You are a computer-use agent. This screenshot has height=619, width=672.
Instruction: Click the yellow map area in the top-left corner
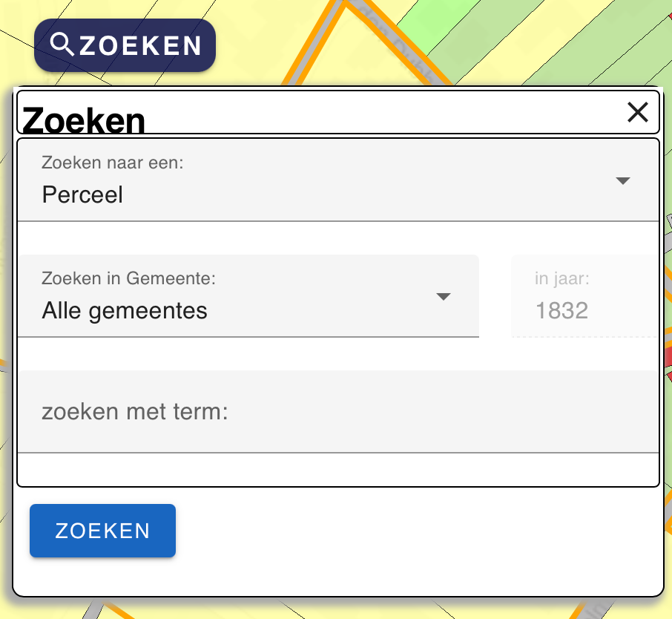coord(13,15)
